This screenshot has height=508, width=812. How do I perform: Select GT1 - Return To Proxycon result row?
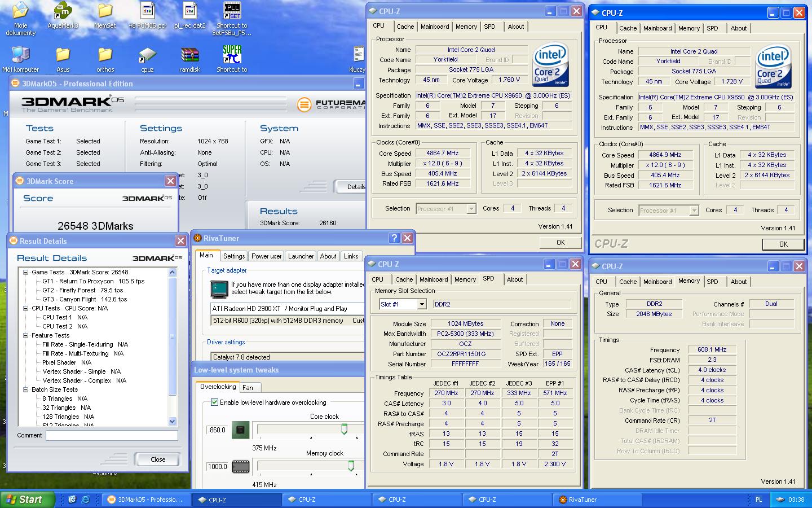point(94,281)
